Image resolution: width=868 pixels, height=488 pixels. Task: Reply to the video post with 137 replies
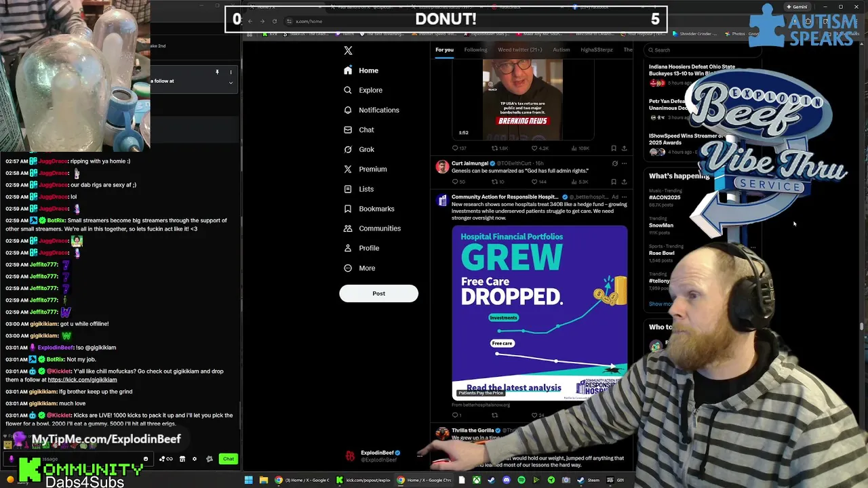pyautogui.click(x=459, y=148)
